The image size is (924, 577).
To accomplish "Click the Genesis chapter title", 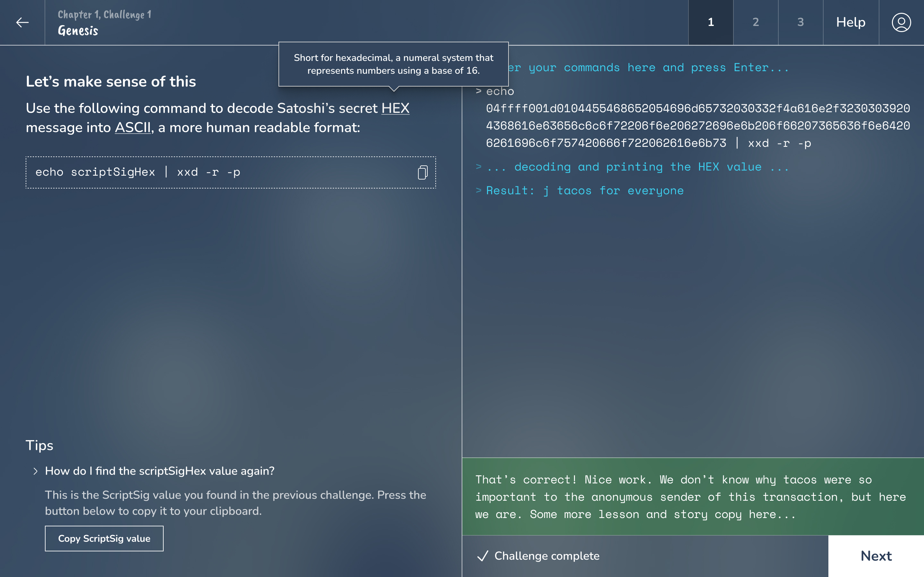I will coord(78,30).
